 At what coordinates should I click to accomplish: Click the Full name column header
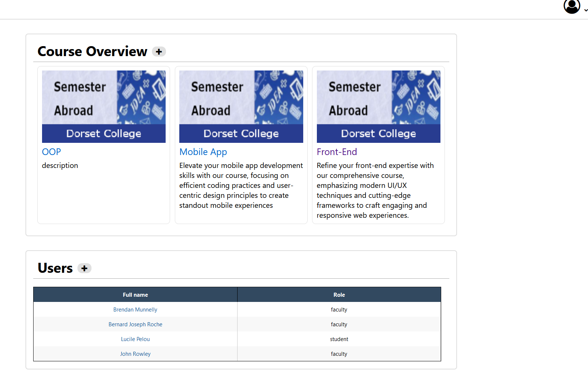click(135, 295)
